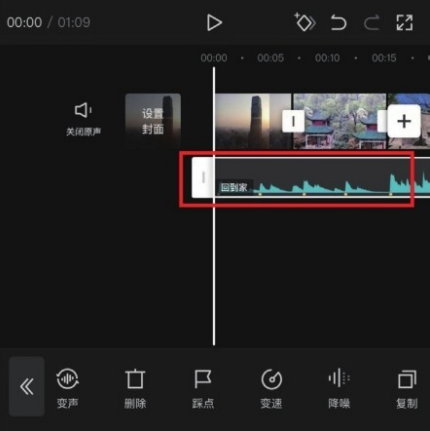Viewport: 430px width, 431px height.
Task: Enable 降噪 noise reduction
Action: tap(339, 388)
